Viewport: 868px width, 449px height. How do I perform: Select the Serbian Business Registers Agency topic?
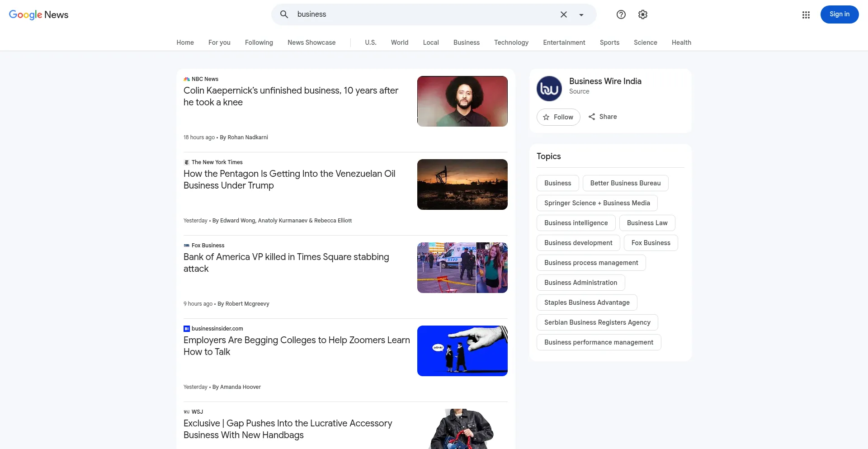(597, 322)
